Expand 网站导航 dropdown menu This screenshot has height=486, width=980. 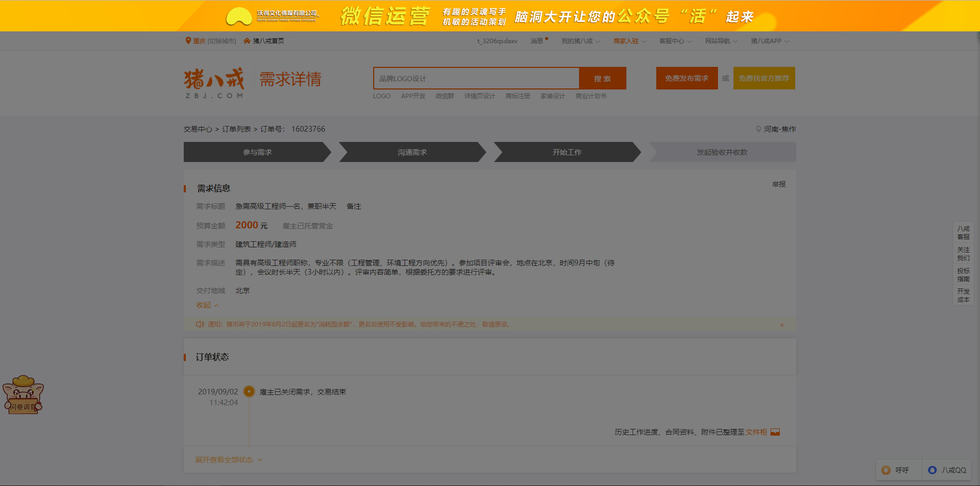pyautogui.click(x=721, y=41)
